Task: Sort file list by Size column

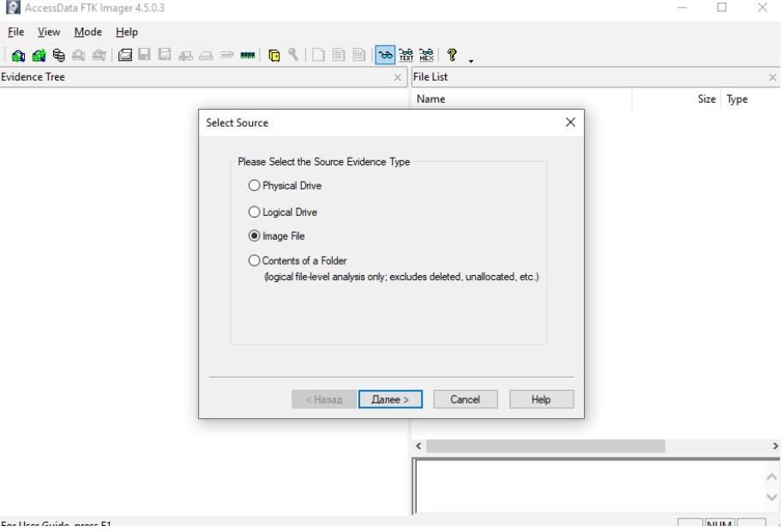Action: (676, 99)
